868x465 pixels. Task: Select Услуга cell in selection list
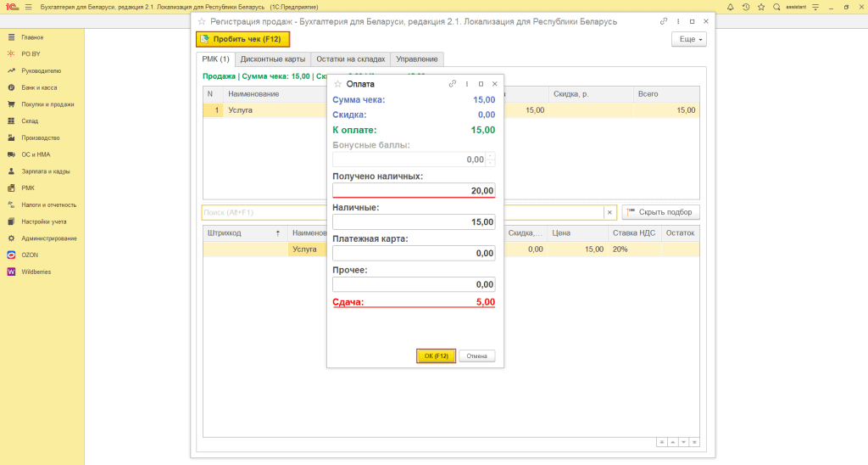tap(307, 249)
